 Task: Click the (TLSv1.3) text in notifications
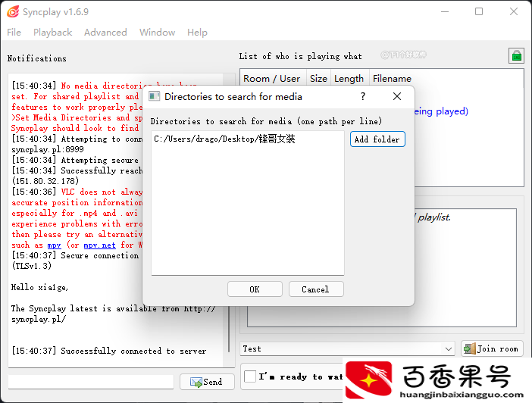point(32,266)
